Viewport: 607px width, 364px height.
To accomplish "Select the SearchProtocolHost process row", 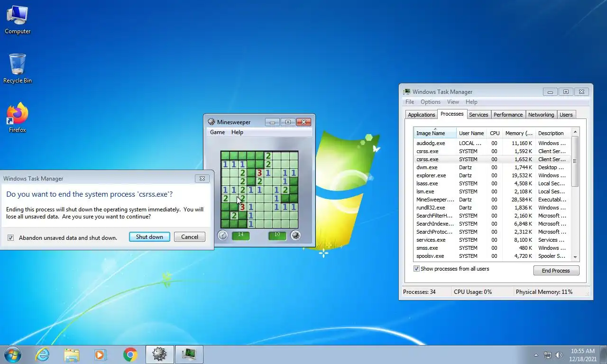I will tap(492, 232).
